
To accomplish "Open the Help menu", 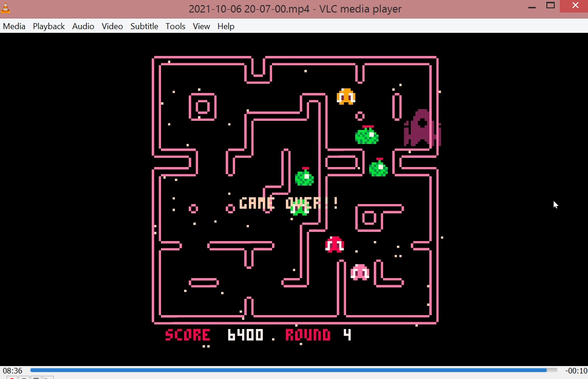I will tap(226, 26).
